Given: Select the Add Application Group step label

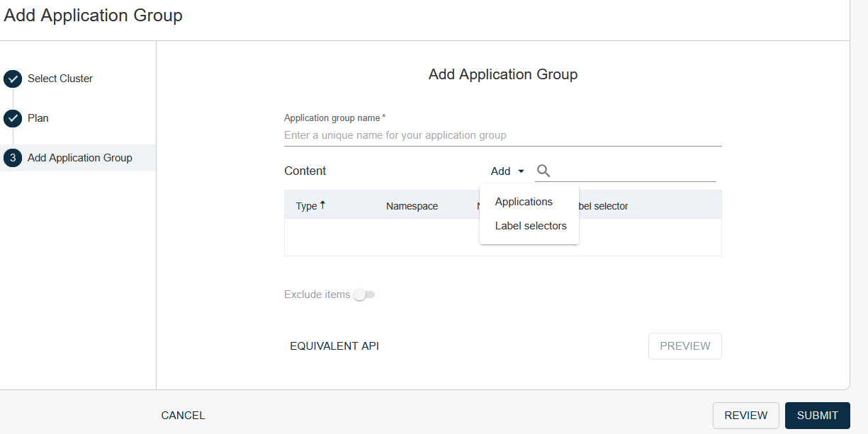Looking at the screenshot, I should [x=80, y=158].
